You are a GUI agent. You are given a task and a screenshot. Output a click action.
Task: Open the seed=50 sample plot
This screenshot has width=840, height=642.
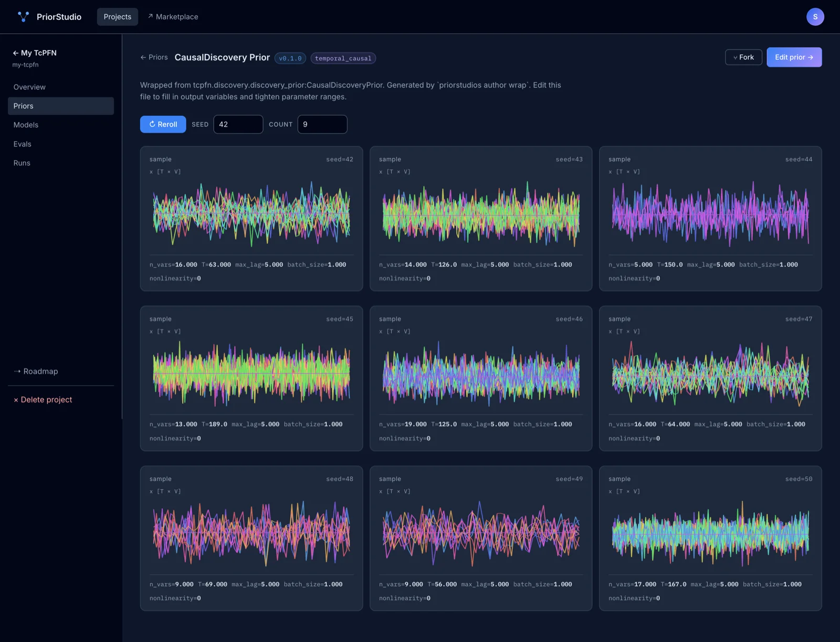[x=710, y=534]
